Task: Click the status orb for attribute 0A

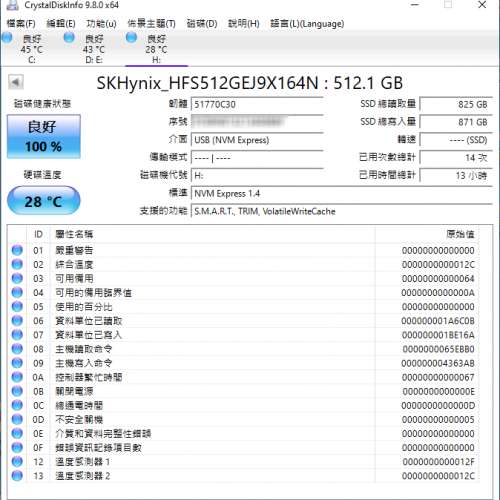Action: click(17, 377)
